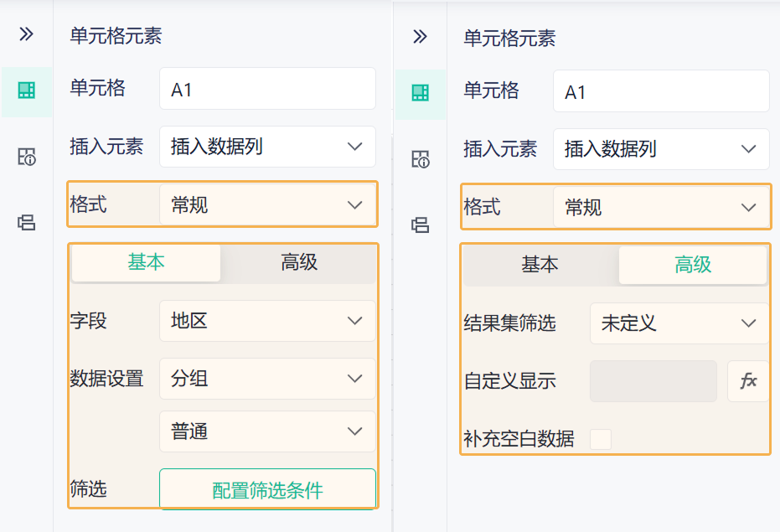Enable the 补充空白数据 checkbox
Image resolution: width=780 pixels, height=532 pixels.
tap(601, 439)
